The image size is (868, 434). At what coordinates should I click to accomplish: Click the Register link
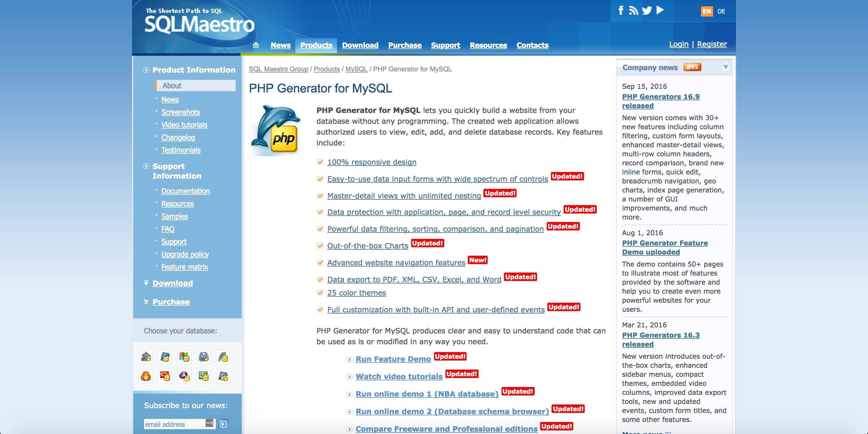tap(712, 44)
